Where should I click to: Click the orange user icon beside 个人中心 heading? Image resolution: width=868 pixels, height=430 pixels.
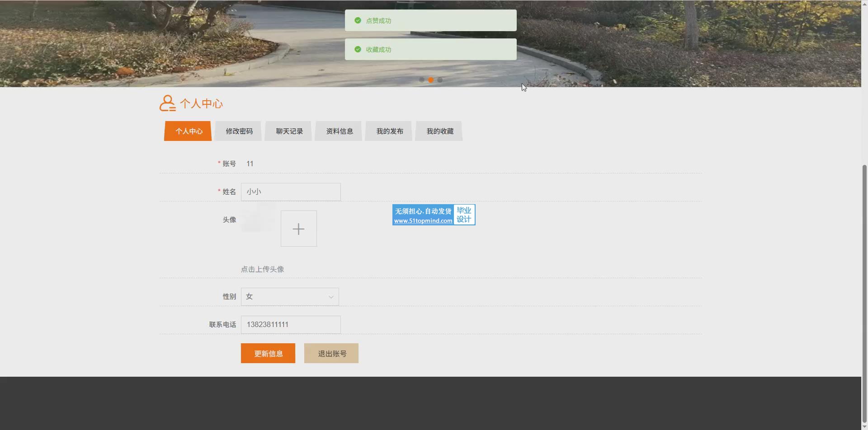tap(167, 103)
